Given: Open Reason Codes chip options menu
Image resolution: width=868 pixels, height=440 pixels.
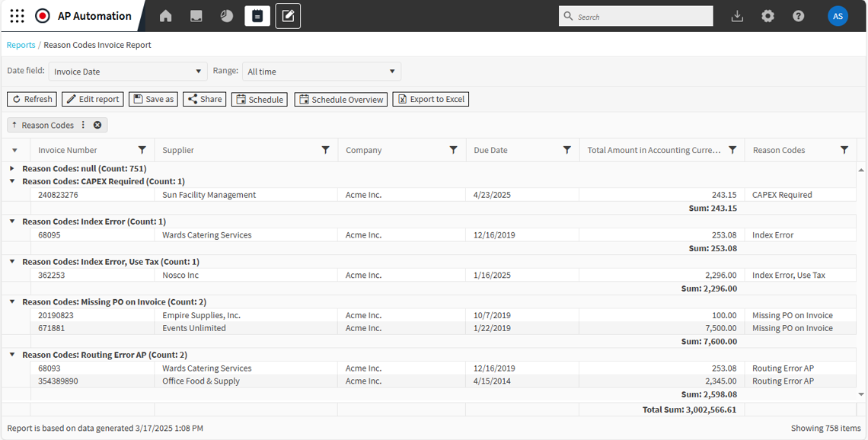Looking at the screenshot, I should [x=84, y=125].
